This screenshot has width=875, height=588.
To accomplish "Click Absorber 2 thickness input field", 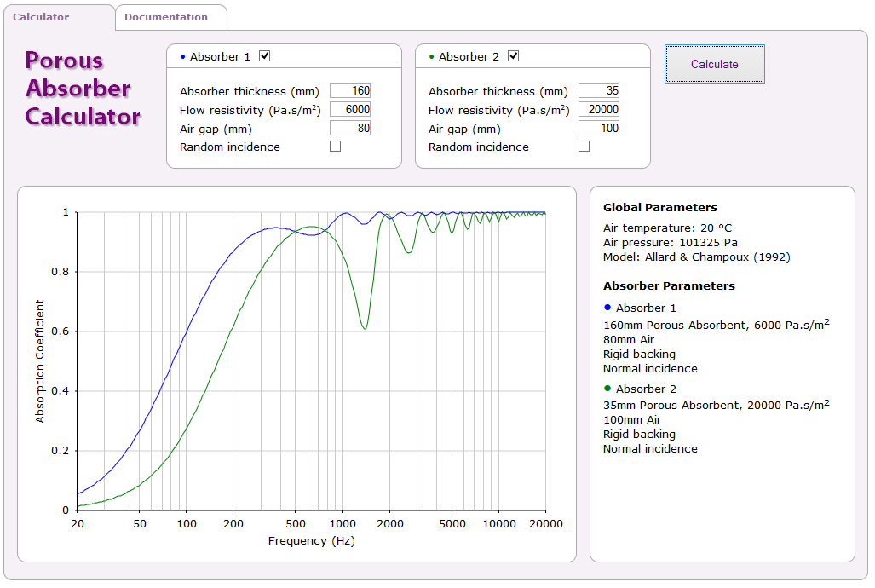I will click(599, 91).
